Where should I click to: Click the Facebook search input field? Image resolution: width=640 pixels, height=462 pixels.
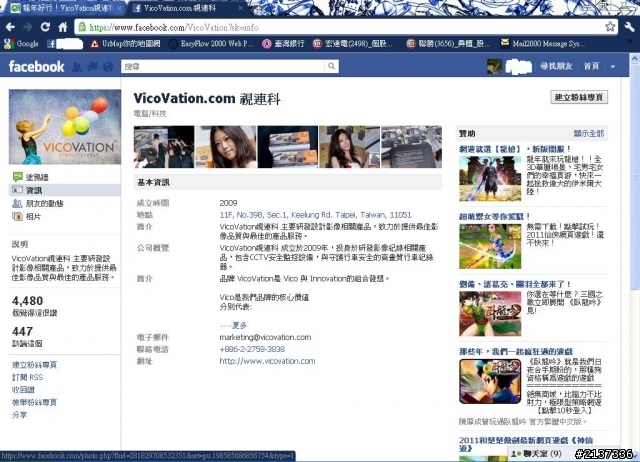223,66
